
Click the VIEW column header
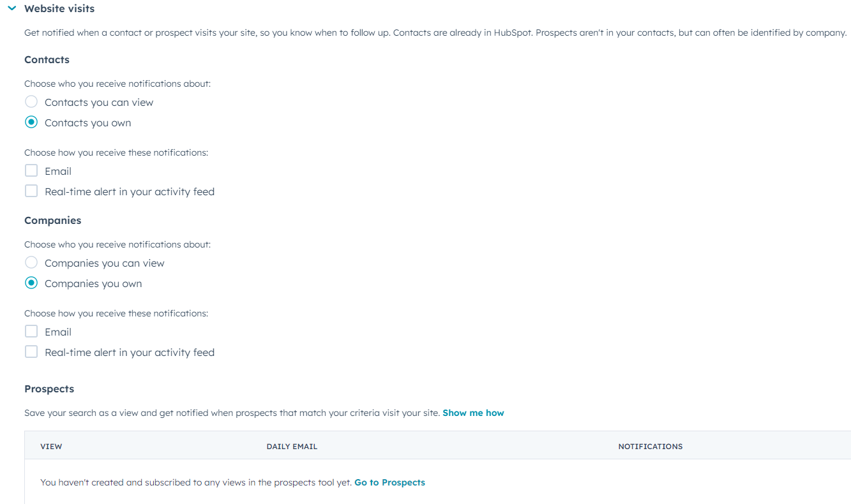(51, 447)
